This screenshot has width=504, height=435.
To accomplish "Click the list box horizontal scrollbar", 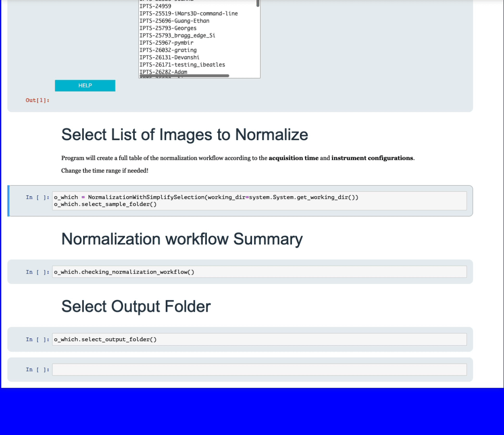I will tap(184, 76).
